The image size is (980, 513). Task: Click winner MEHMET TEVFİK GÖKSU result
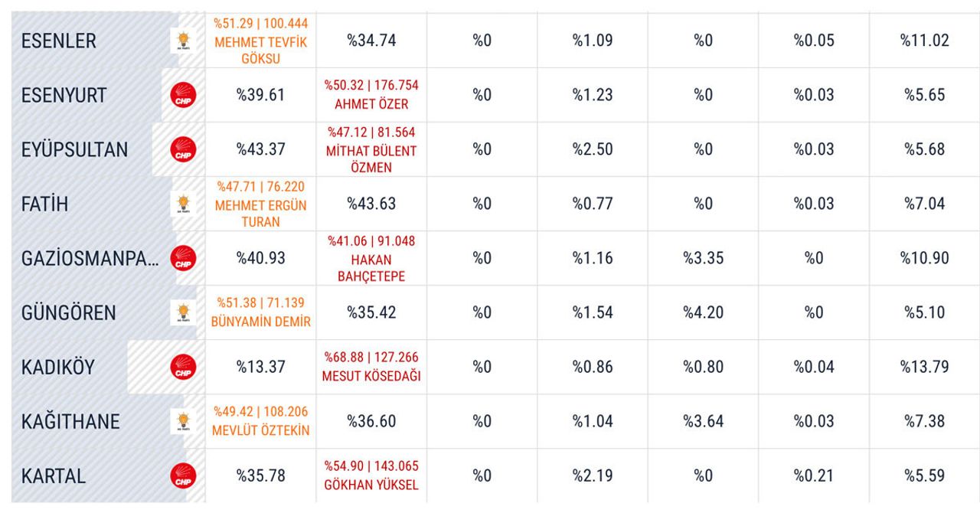[260, 41]
